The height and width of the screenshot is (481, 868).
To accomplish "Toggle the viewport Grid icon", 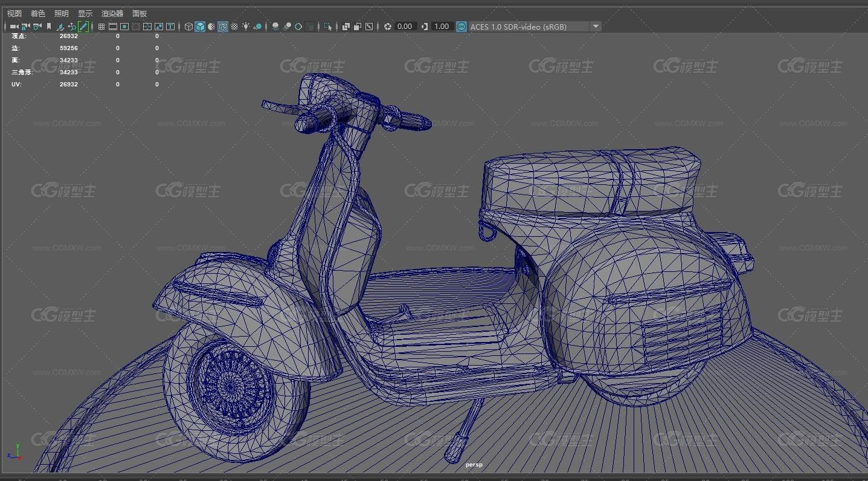I will coord(101,27).
